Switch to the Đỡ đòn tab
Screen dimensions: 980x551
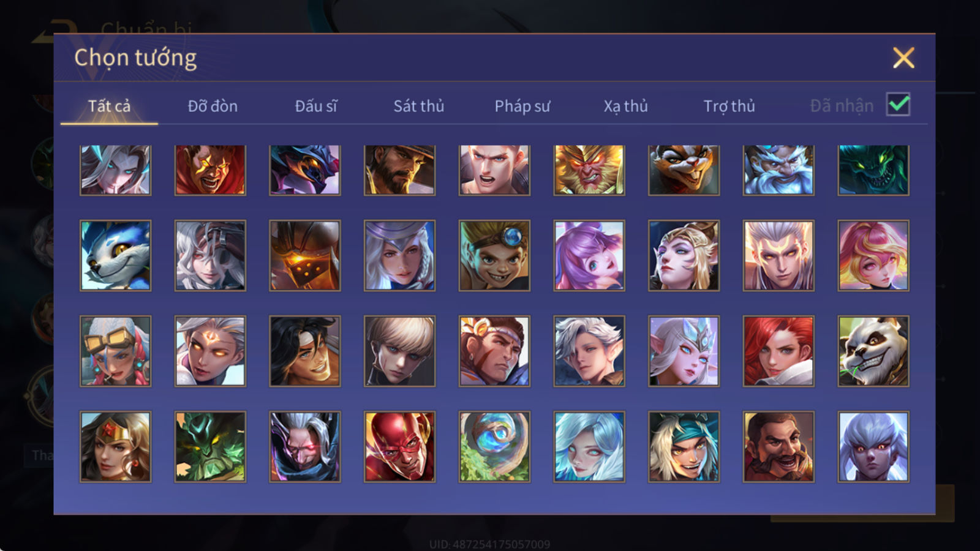(x=213, y=106)
